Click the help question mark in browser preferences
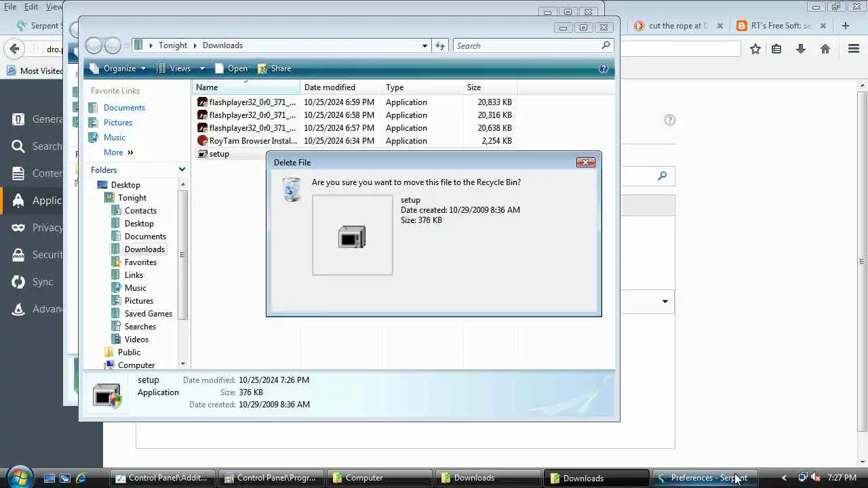The height and width of the screenshot is (488, 868). coord(670,120)
